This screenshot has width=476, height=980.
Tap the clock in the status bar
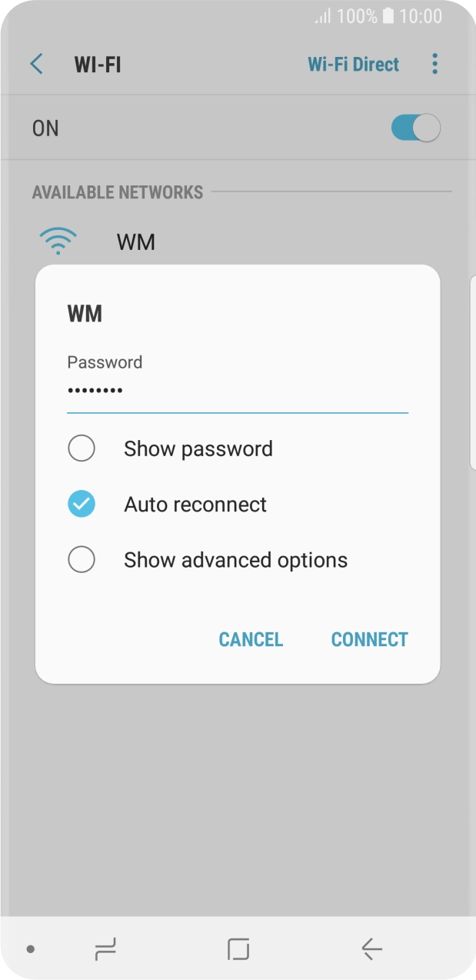422,15
